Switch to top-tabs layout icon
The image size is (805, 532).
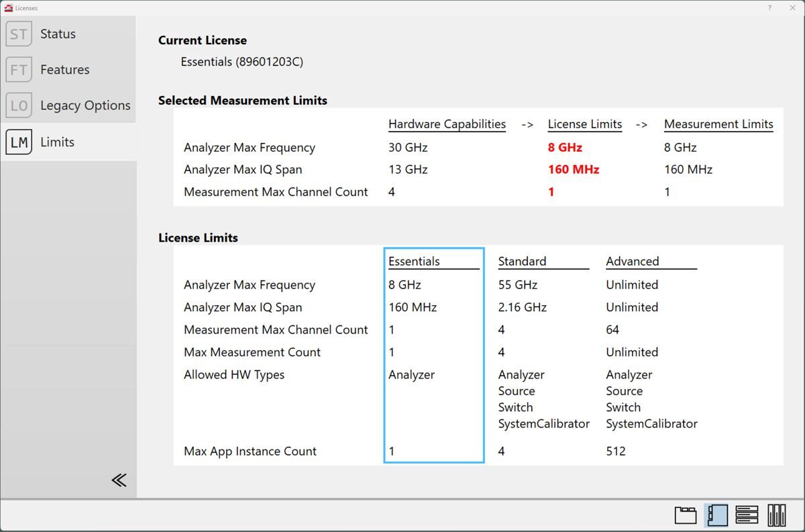686,515
